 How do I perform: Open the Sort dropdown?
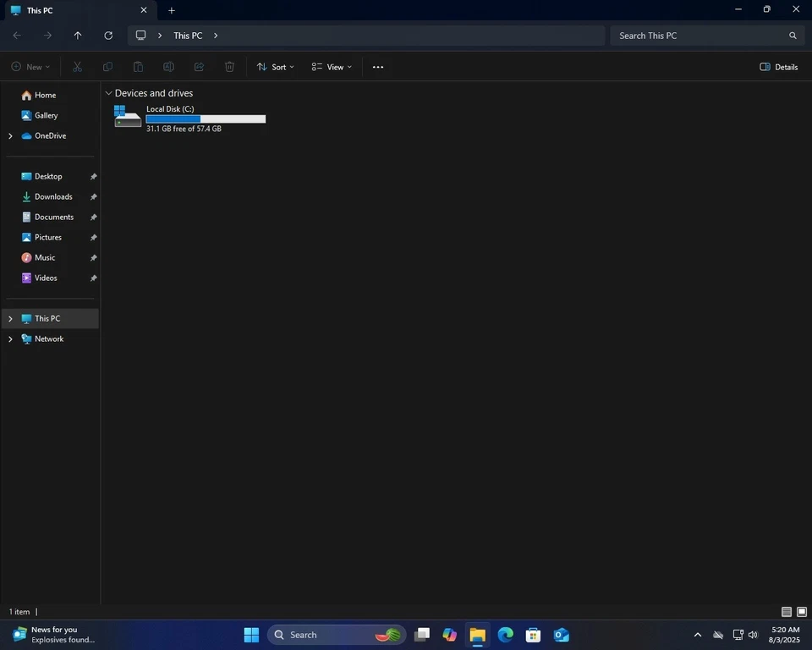[276, 67]
